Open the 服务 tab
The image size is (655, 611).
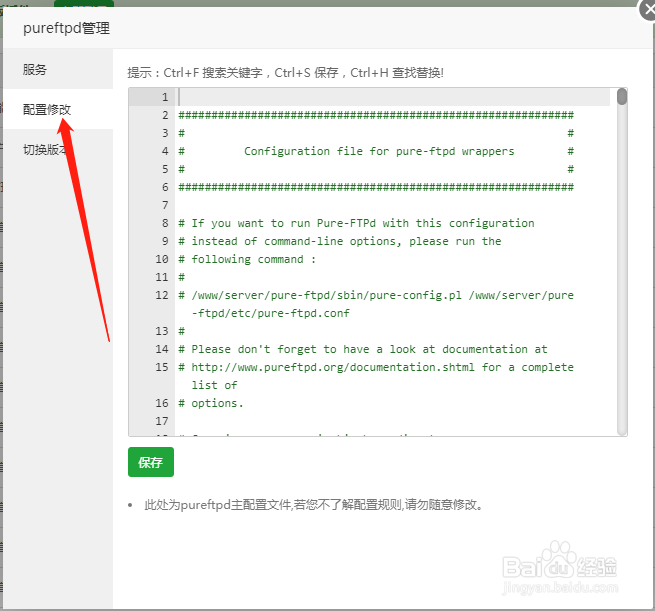58,69
